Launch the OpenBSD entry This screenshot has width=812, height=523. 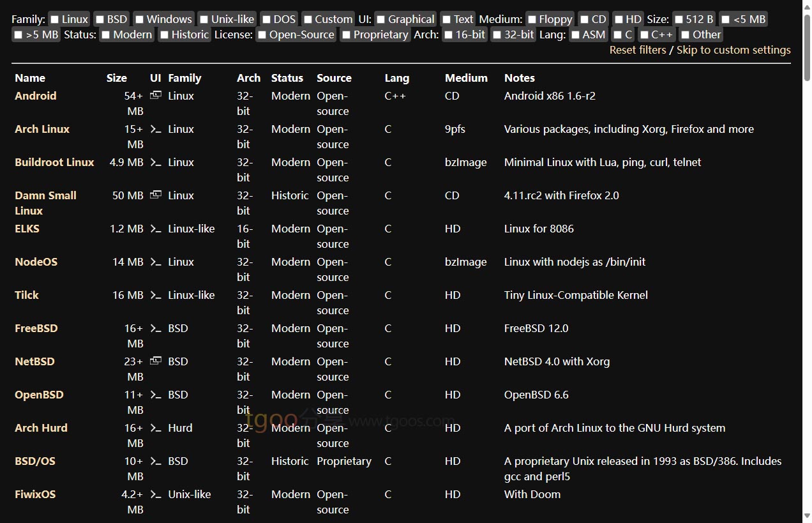39,395
